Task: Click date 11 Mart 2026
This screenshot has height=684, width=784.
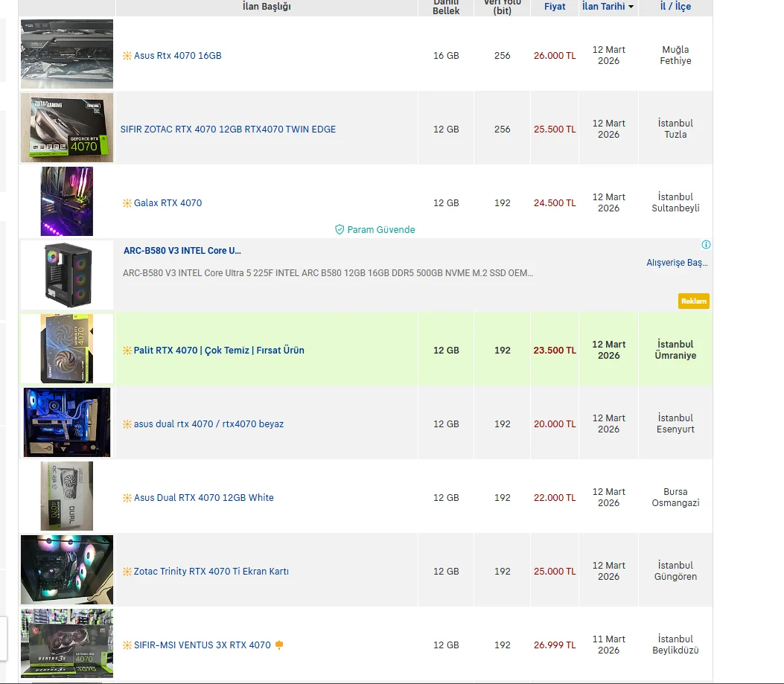Action: (608, 645)
